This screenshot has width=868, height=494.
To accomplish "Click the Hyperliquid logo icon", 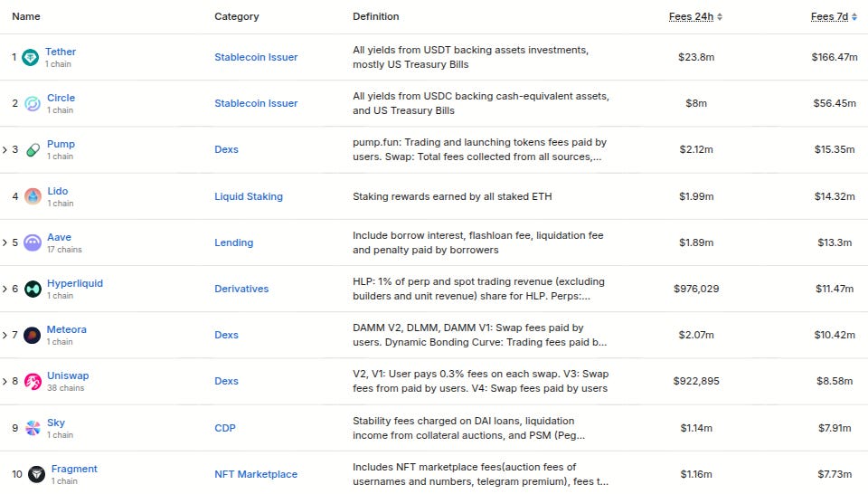I will (x=33, y=290).
